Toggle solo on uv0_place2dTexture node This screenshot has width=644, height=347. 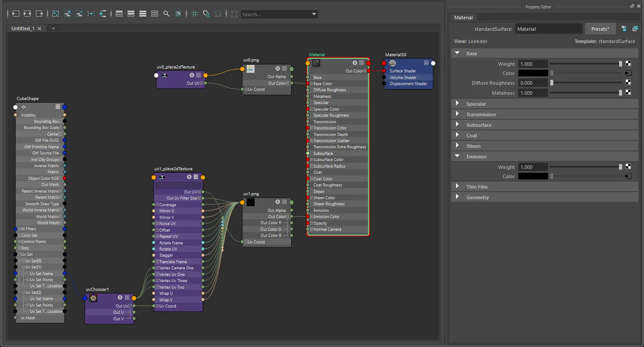coord(192,75)
